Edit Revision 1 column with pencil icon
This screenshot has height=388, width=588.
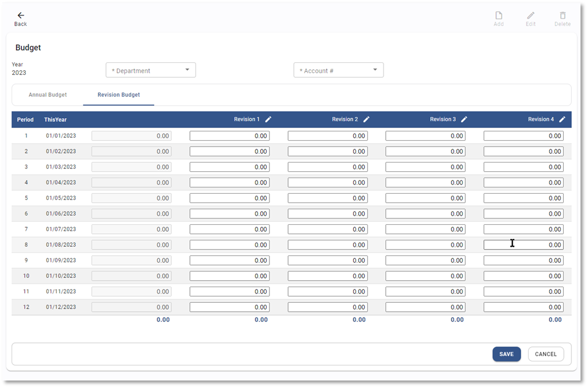pos(268,119)
